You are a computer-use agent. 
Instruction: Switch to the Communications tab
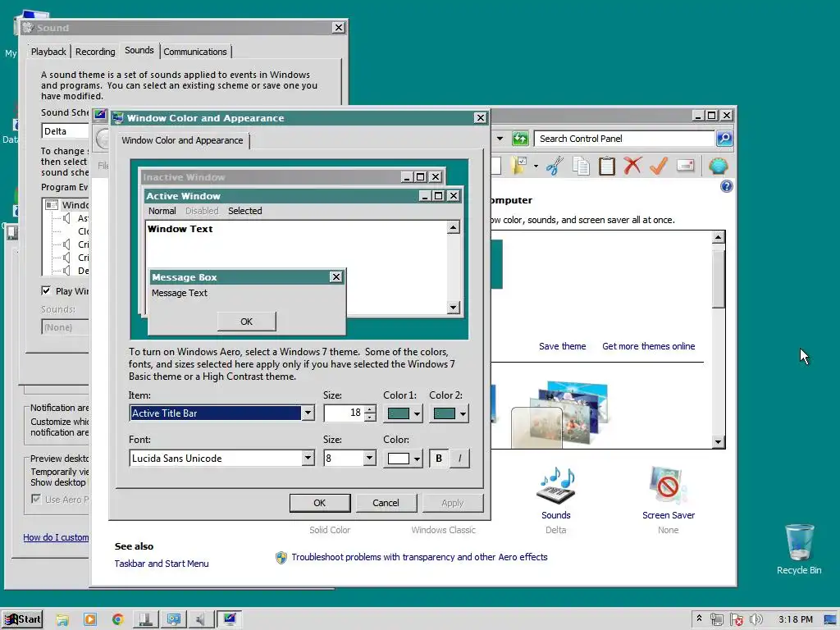pyautogui.click(x=195, y=52)
